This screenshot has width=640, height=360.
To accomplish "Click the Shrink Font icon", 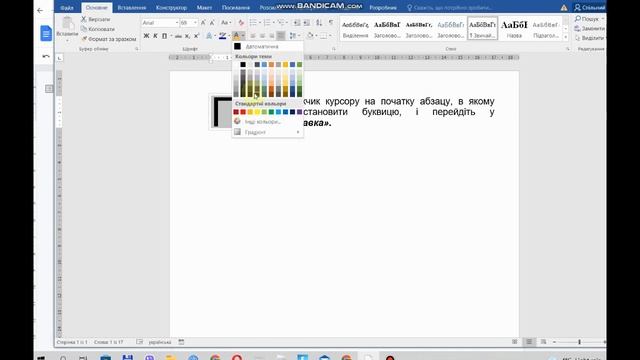I will click(x=212, y=23).
